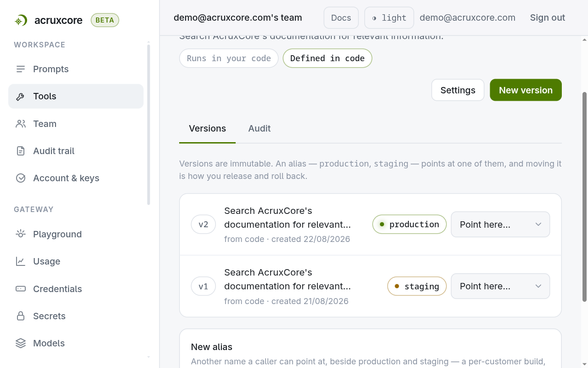Open the tool Settings button
This screenshot has height=368, width=588.
tap(458, 90)
